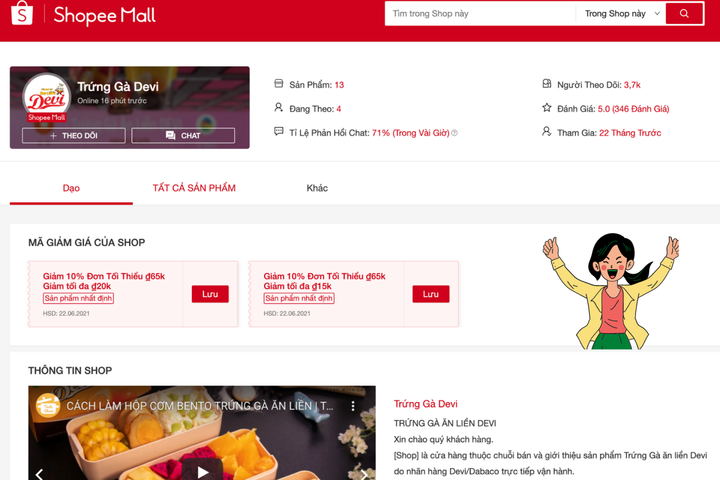Play the bento egg video
Image resolution: width=720 pixels, height=480 pixels.
click(x=202, y=471)
